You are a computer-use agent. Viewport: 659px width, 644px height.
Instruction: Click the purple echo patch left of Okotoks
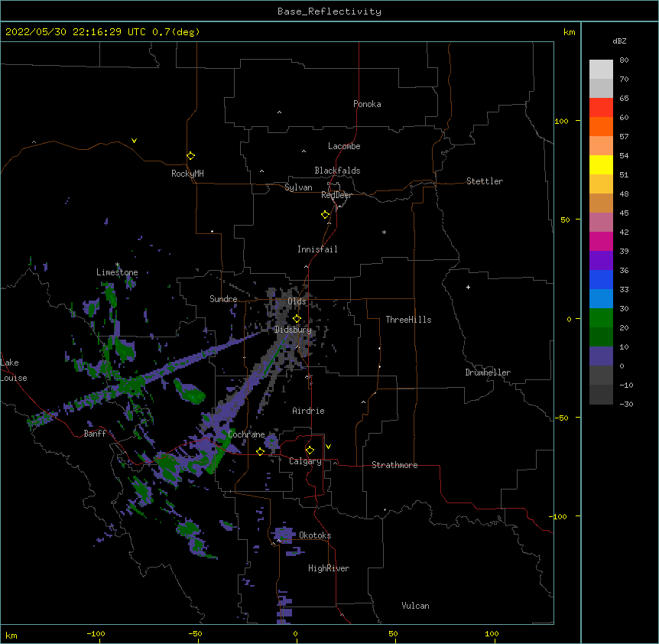[x=283, y=534]
